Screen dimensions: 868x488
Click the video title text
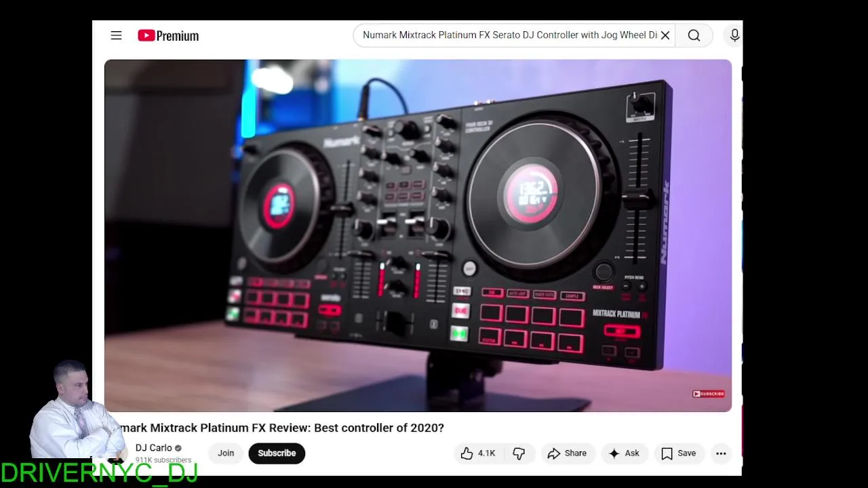click(x=281, y=428)
